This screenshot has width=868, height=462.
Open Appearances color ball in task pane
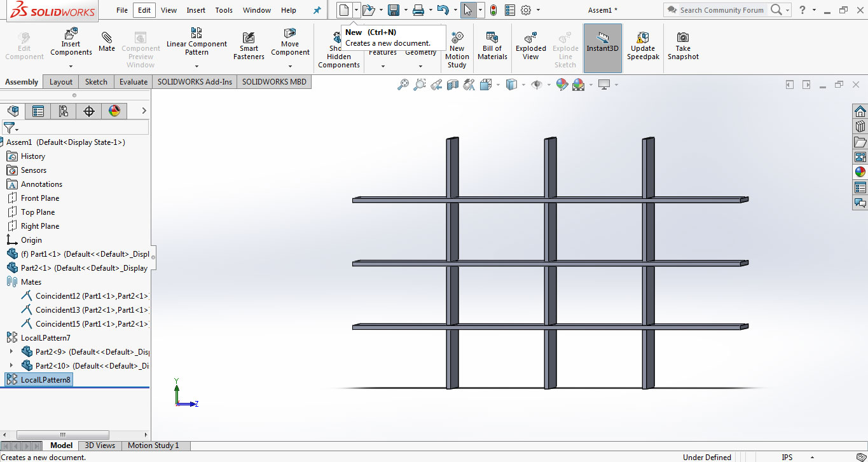[x=860, y=172]
